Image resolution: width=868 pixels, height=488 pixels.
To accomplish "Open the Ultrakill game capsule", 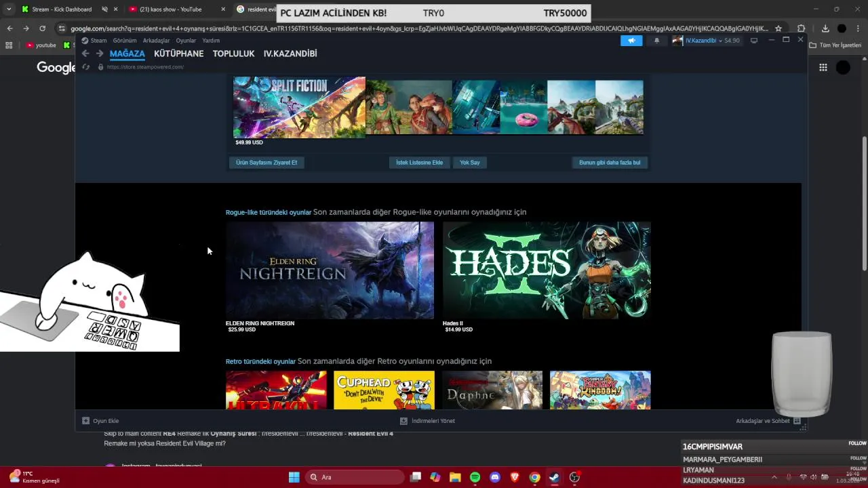I will (276, 390).
